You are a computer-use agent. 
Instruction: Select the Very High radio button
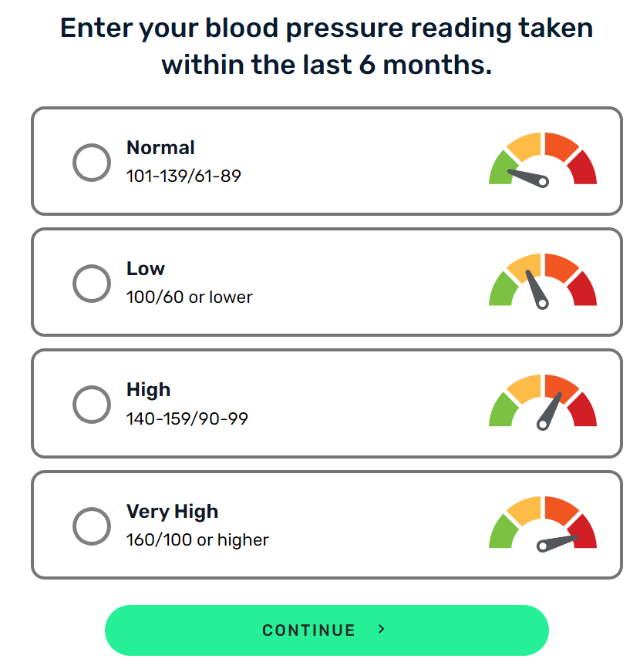(92, 526)
